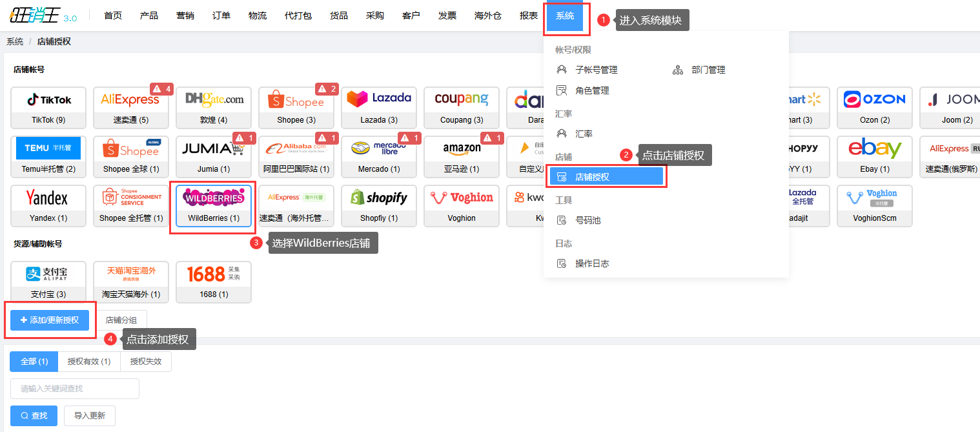Choose 号码池 in the dropdown

pyautogui.click(x=587, y=220)
